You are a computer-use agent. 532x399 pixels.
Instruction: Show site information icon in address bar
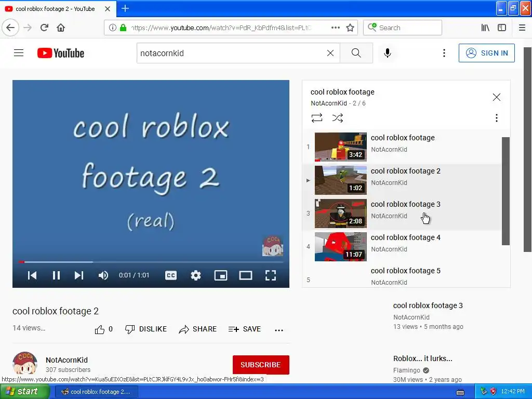(x=112, y=28)
